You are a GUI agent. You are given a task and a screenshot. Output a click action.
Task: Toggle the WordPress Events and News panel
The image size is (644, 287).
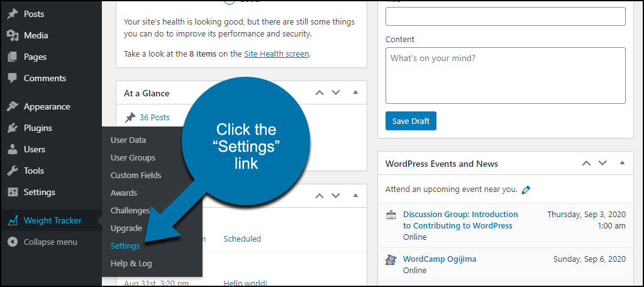pyautogui.click(x=622, y=163)
